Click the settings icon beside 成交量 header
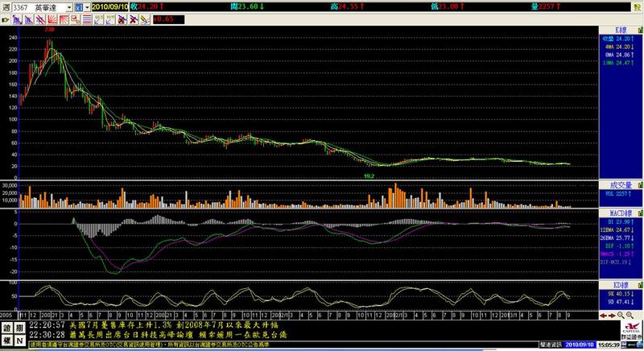 click(x=640, y=185)
